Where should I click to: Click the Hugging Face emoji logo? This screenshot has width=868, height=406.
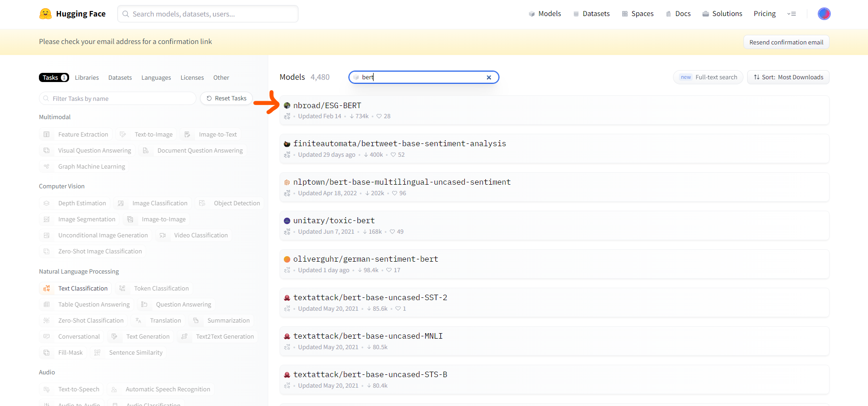click(45, 14)
